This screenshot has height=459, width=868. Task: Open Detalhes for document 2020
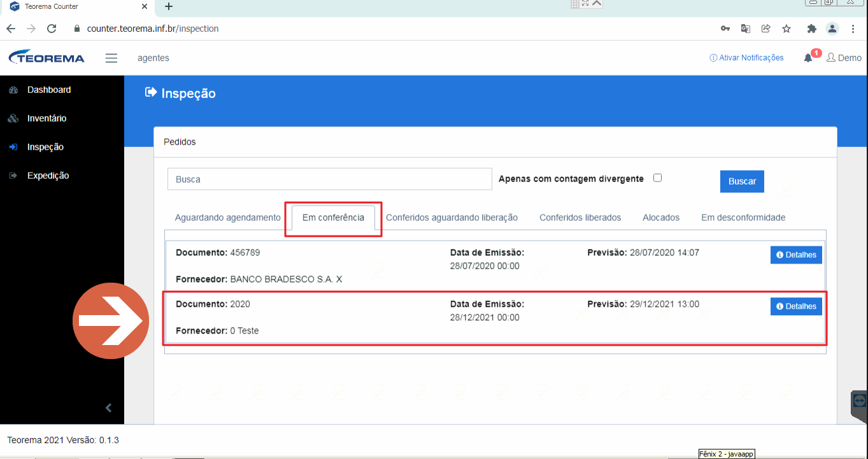coord(796,306)
